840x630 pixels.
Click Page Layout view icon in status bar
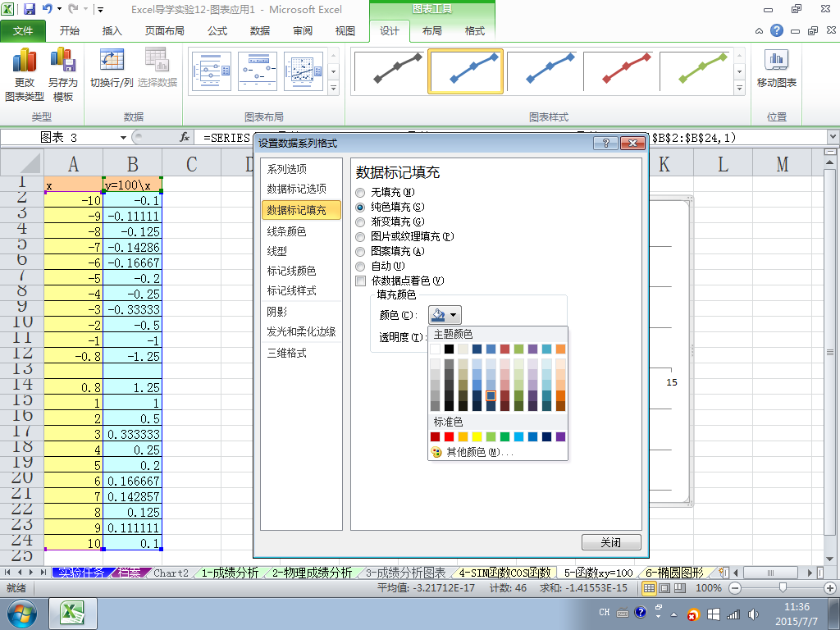tap(664, 588)
